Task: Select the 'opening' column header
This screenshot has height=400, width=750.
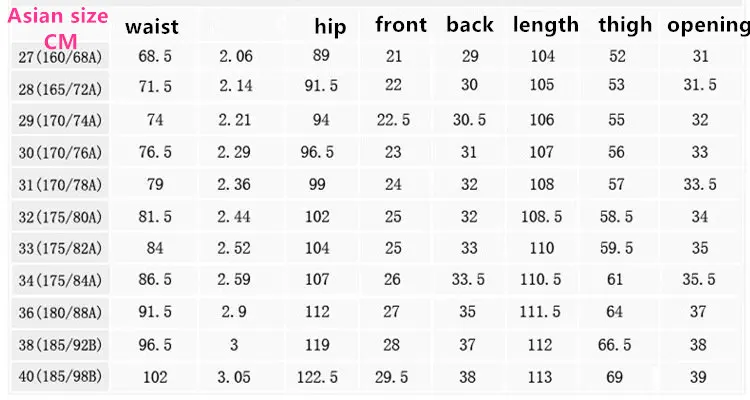Action: pos(708,26)
